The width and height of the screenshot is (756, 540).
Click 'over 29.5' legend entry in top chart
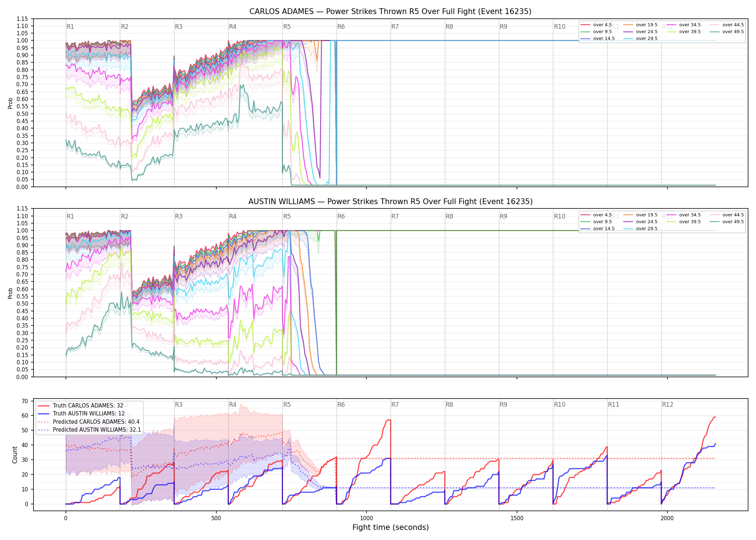pos(640,39)
